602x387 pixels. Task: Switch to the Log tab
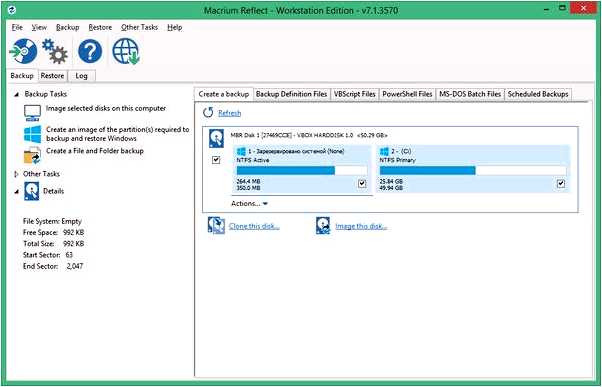click(81, 76)
